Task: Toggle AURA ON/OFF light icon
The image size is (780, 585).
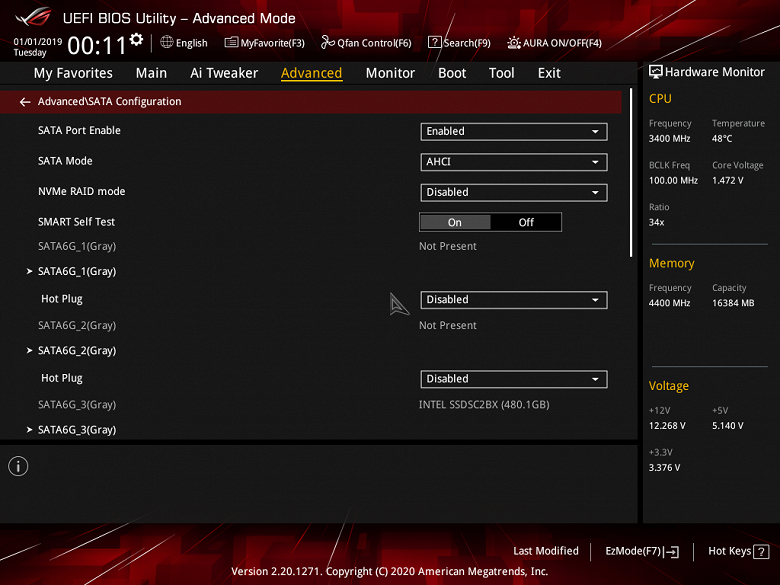Action: point(514,43)
